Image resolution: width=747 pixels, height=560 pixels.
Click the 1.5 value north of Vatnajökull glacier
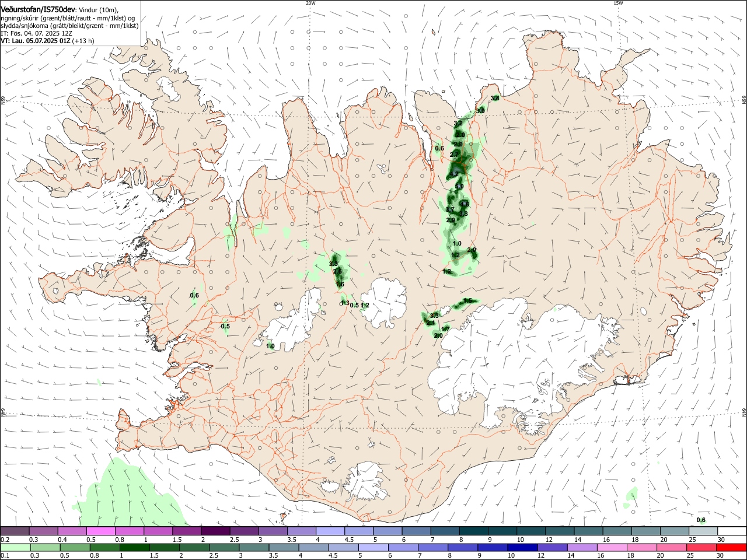point(467,301)
